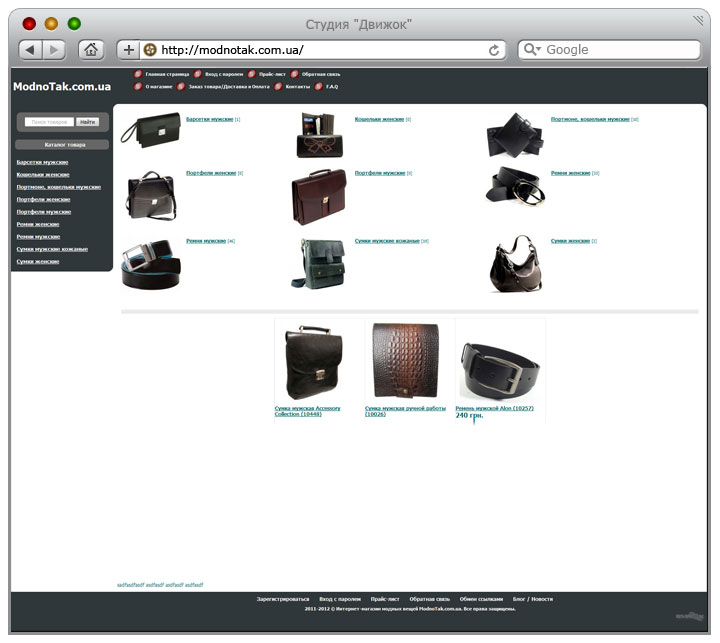Open Прайс-лист in the footer

click(385, 599)
